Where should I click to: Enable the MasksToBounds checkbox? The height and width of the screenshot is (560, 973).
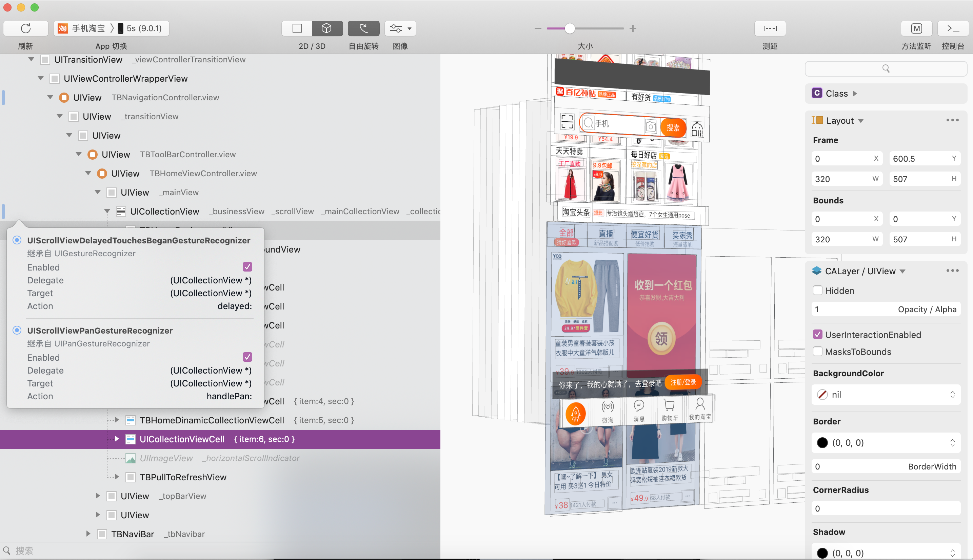818,351
